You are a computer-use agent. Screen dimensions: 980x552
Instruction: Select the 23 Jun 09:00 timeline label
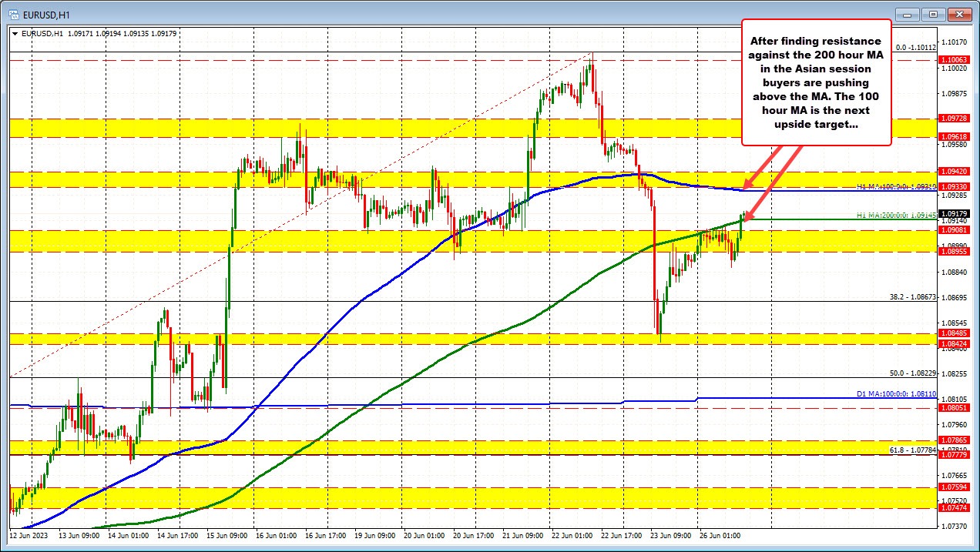(x=672, y=536)
